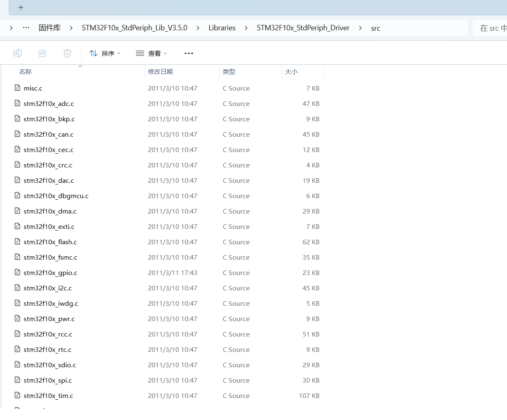This screenshot has width=507, height=420.
Task: Select the stm32f10x_crc.c file icon
Action: (17, 165)
